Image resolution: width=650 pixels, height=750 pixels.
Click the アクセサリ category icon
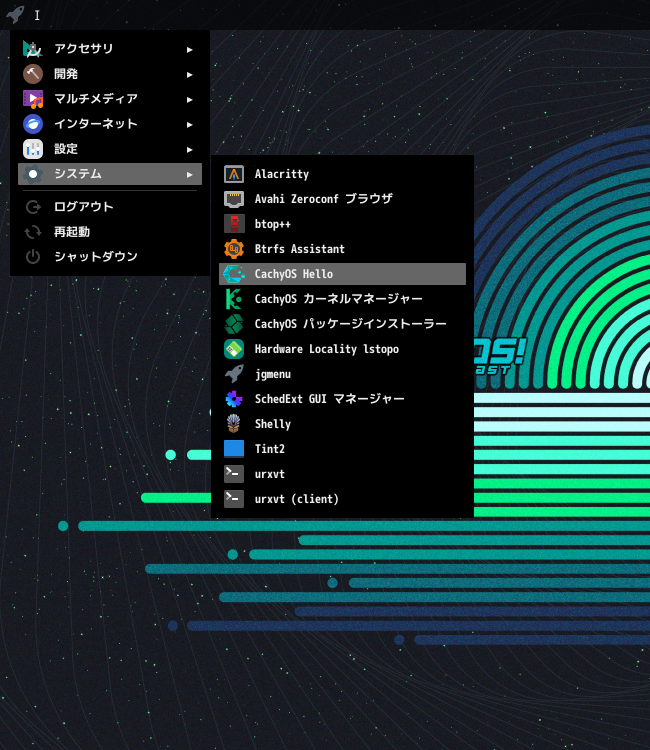(x=33, y=49)
